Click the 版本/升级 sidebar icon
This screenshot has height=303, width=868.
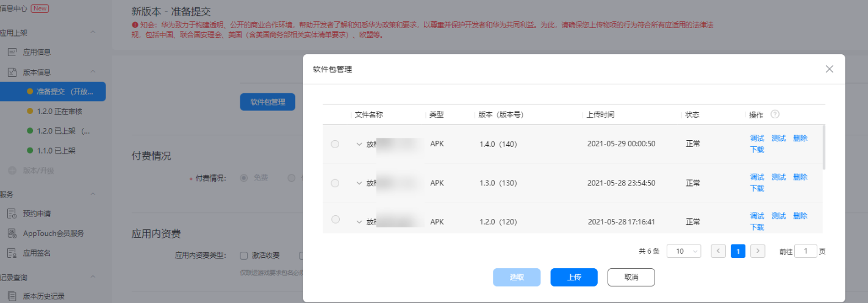tap(12, 170)
